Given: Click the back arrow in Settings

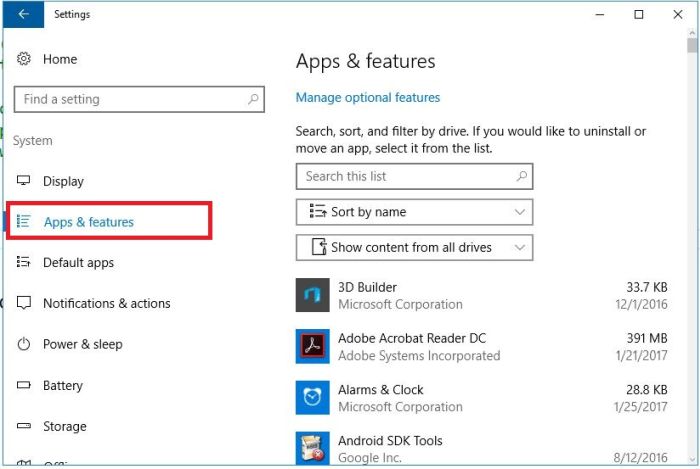Looking at the screenshot, I should [24, 15].
